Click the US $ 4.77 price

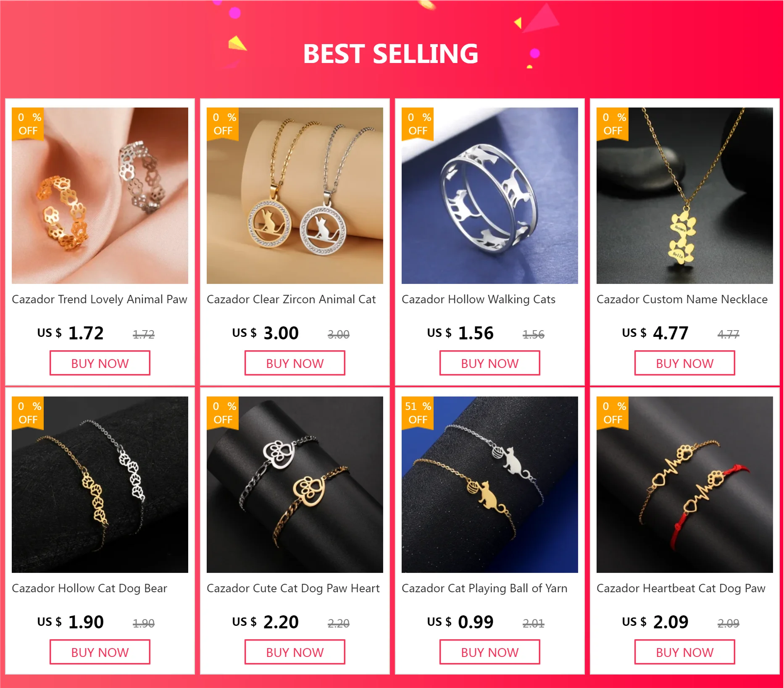click(x=655, y=333)
